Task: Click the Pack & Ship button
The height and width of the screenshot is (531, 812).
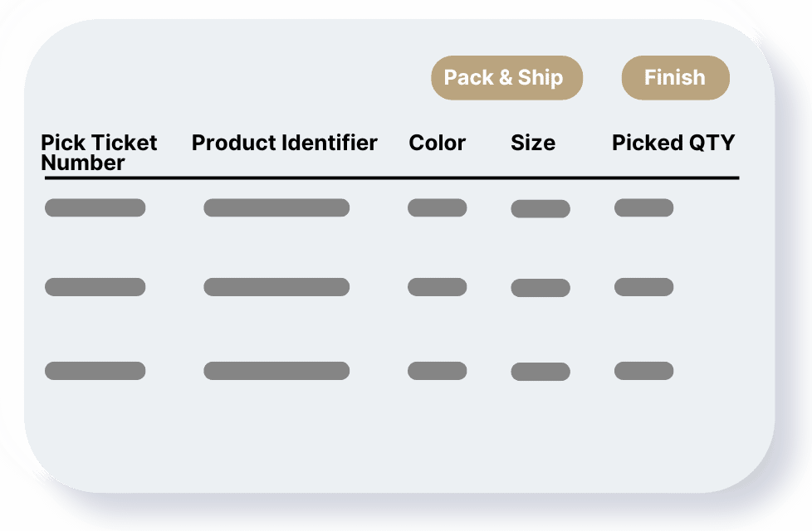Action: (x=506, y=77)
